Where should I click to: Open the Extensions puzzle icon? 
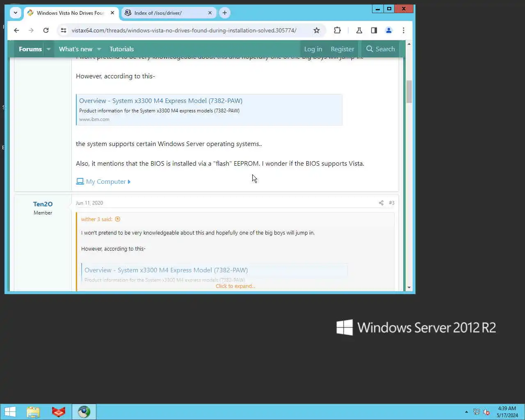(337, 30)
